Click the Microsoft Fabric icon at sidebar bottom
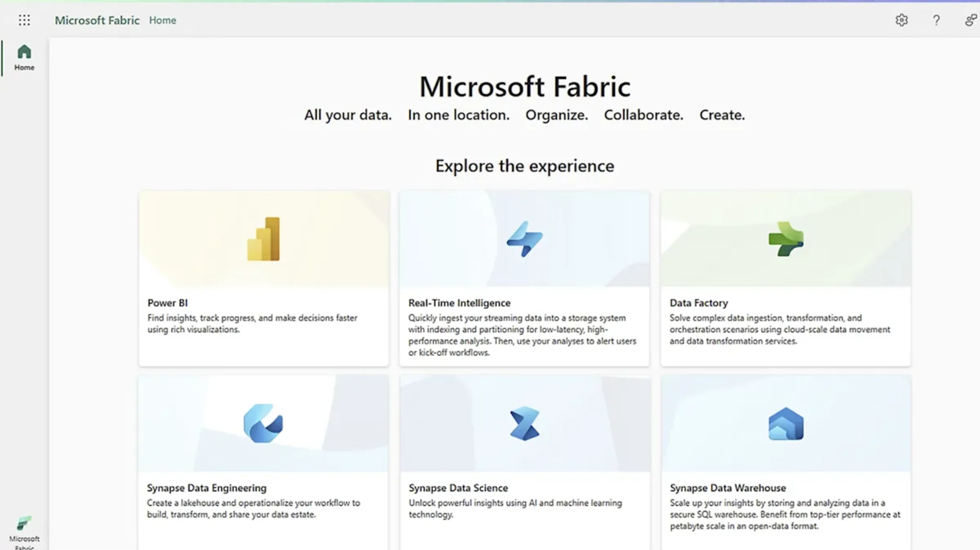980x550 pixels. click(24, 523)
